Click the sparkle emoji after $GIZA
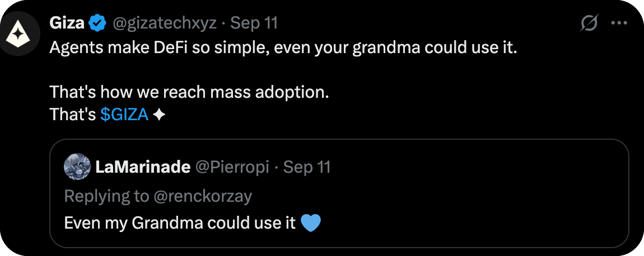Viewport: 644px width, 256px height. click(x=159, y=115)
